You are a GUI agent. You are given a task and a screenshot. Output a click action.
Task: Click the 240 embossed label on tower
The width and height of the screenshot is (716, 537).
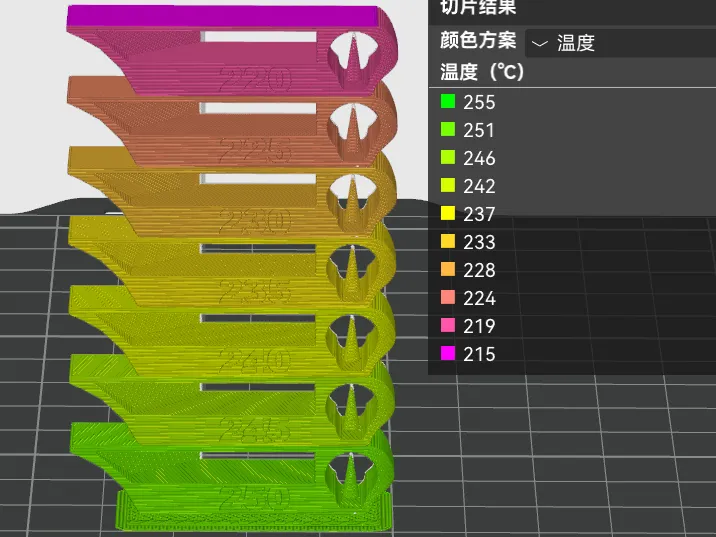click(x=255, y=361)
